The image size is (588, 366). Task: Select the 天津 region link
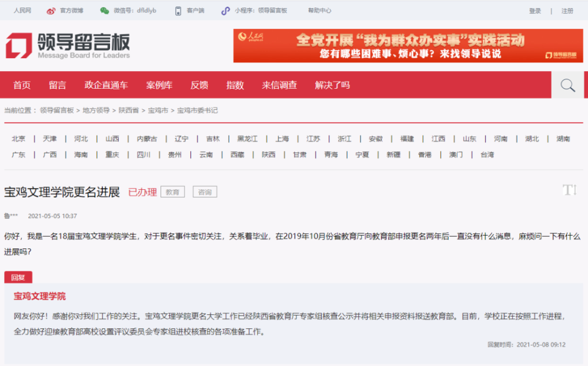click(49, 139)
